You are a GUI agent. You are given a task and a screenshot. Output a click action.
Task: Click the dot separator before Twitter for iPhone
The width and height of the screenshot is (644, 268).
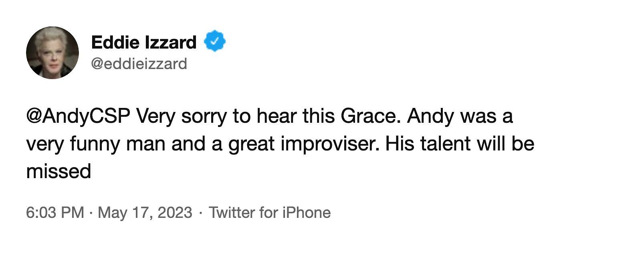point(200,213)
